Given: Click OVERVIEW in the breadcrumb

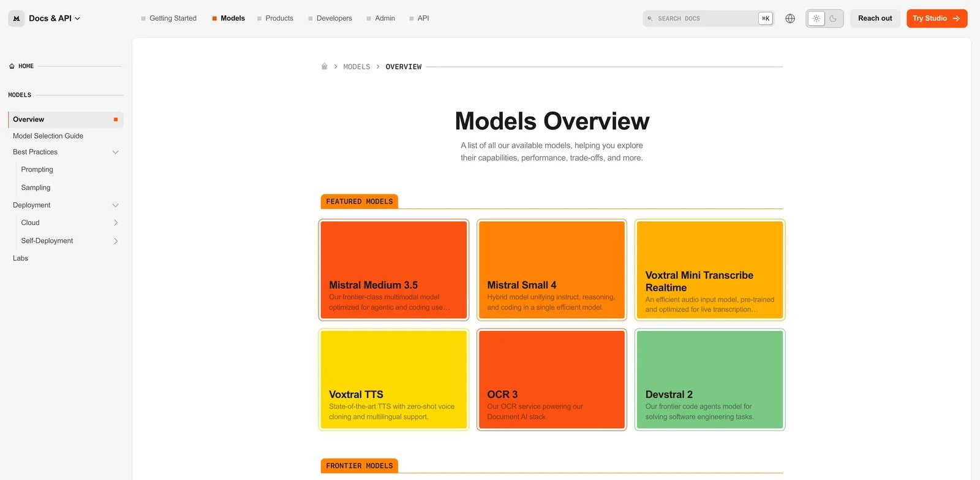Looking at the screenshot, I should pos(404,67).
